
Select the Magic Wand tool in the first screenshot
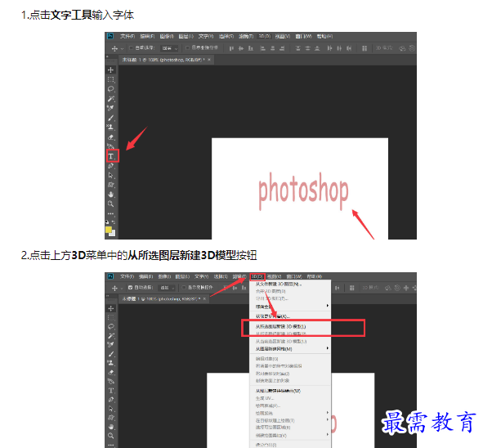(x=111, y=99)
